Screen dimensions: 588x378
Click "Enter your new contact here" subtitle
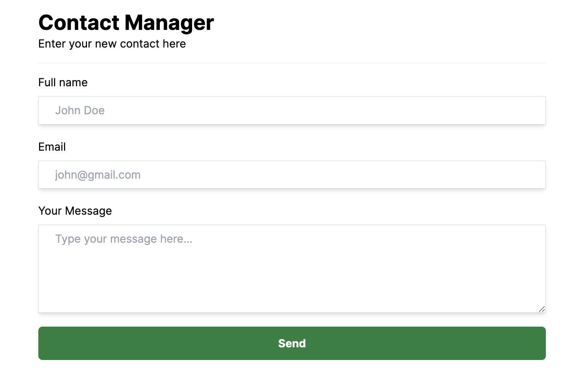(x=112, y=44)
